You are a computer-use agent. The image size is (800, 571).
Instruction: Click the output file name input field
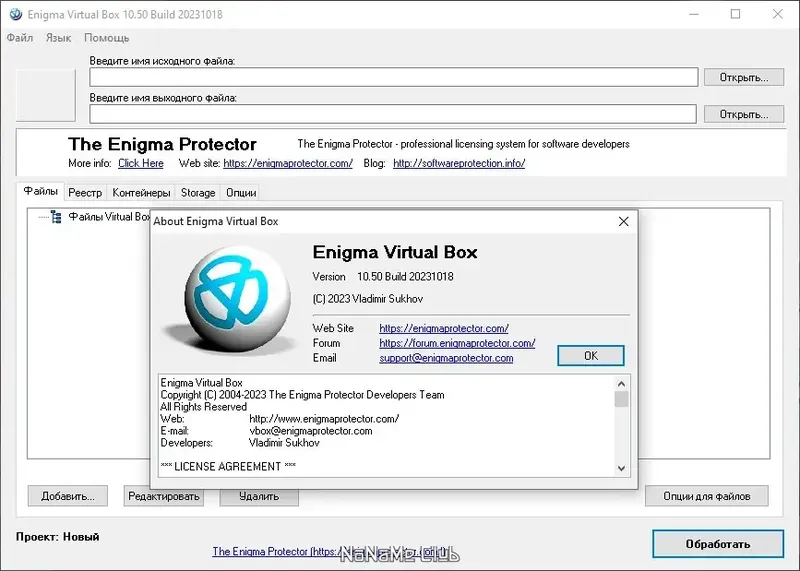coord(393,114)
